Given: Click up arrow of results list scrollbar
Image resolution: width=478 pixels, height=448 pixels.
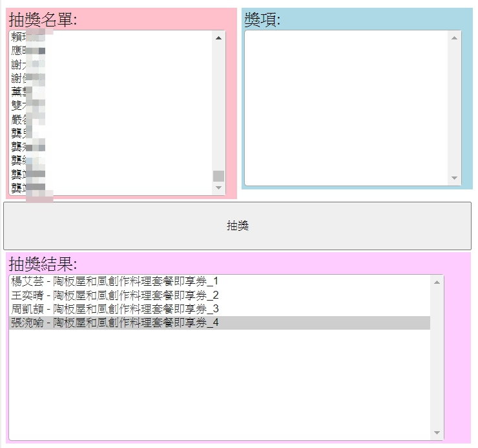Looking at the screenshot, I should (x=437, y=282).
